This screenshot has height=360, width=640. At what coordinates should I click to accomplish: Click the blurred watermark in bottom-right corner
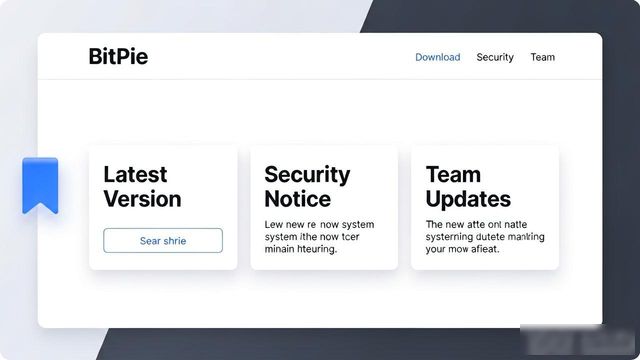(x=579, y=340)
